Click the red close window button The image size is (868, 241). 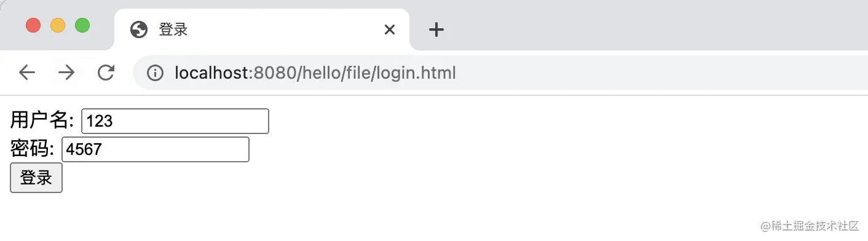pyautogui.click(x=33, y=26)
